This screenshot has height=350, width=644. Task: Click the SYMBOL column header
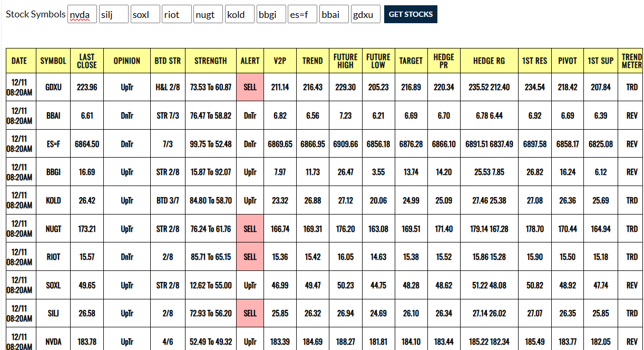click(x=53, y=61)
